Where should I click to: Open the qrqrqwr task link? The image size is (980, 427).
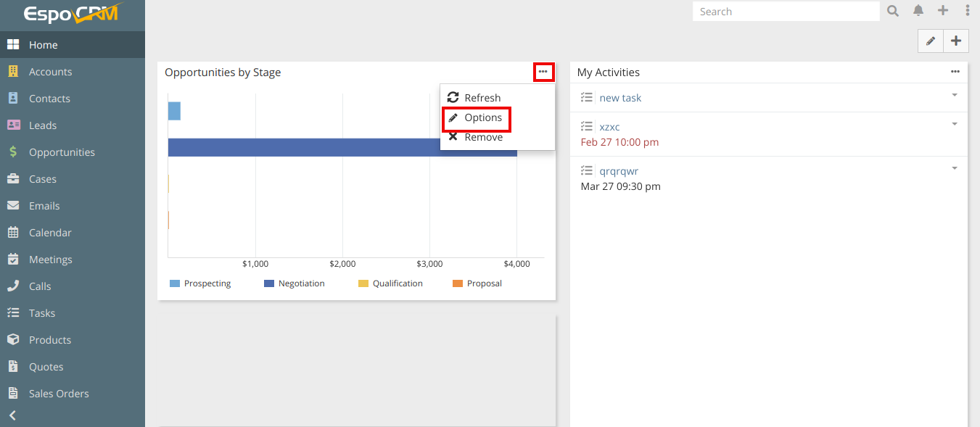pos(619,171)
